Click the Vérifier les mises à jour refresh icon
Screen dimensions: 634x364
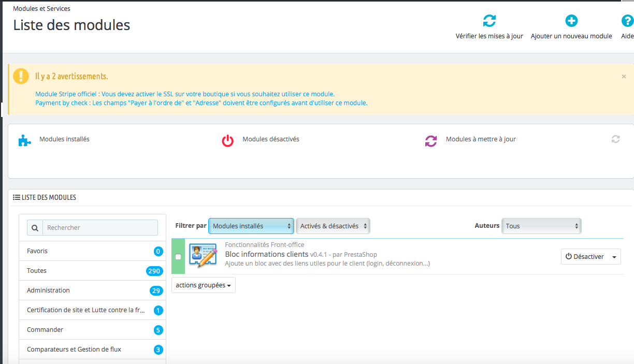coord(489,21)
